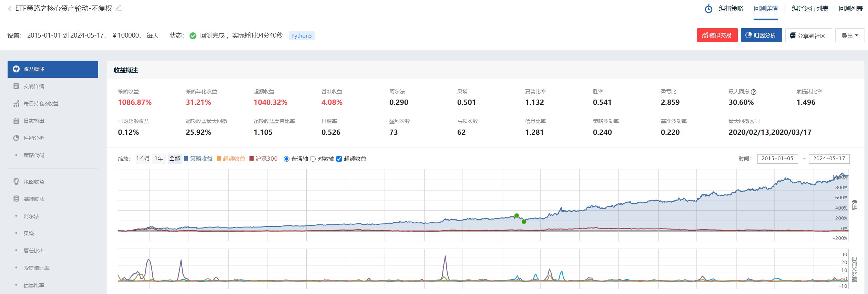Zoom chart to 1年 range
The height and width of the screenshot is (294, 868).
[x=159, y=159]
